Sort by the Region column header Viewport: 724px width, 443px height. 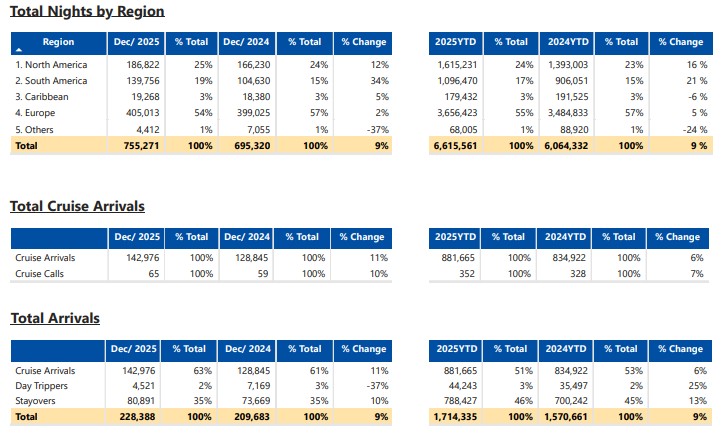point(58,42)
